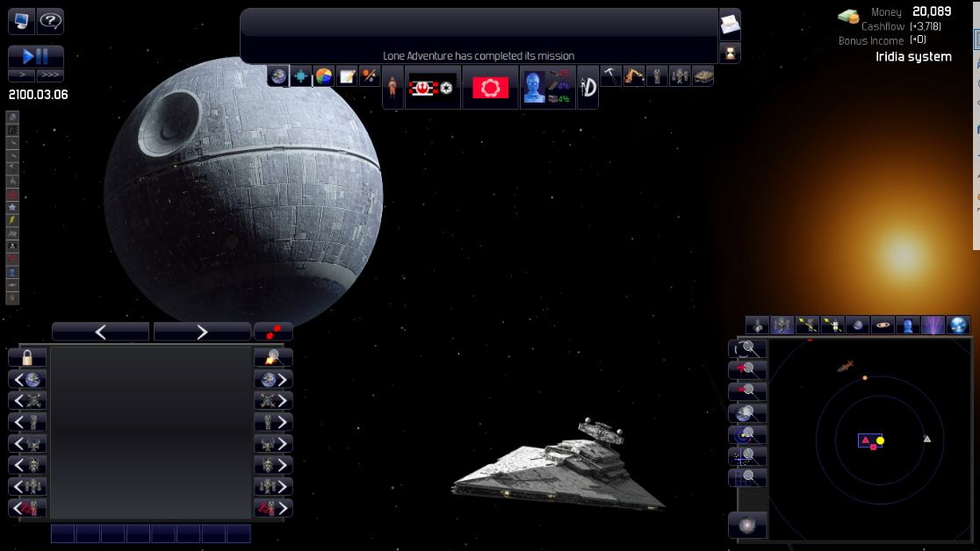Zoom out with red minus magnifier
The height and width of the screenshot is (551, 980).
[x=747, y=391]
